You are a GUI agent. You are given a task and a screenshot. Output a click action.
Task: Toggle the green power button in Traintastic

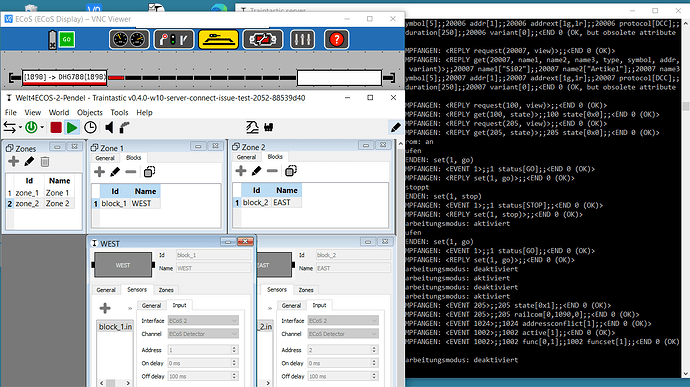pyautogui.click(x=31, y=128)
